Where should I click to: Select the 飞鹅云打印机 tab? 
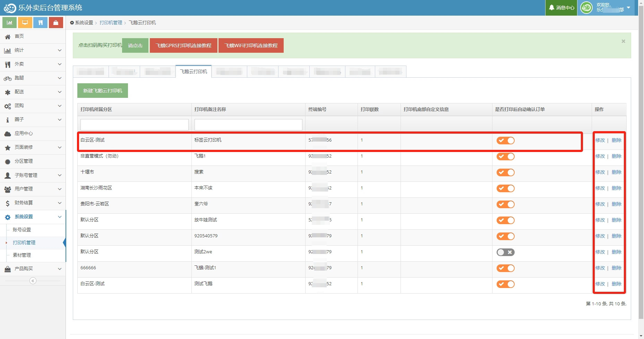[194, 71]
